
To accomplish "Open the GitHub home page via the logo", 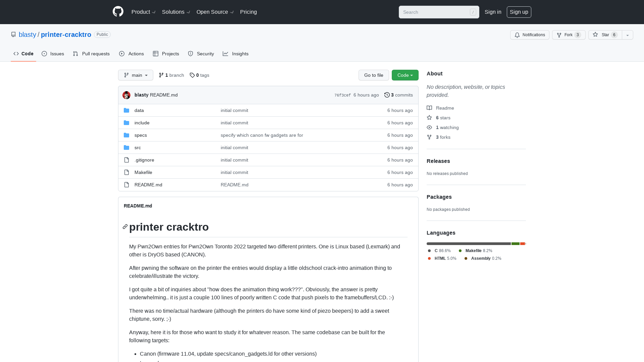I will (x=118, y=12).
